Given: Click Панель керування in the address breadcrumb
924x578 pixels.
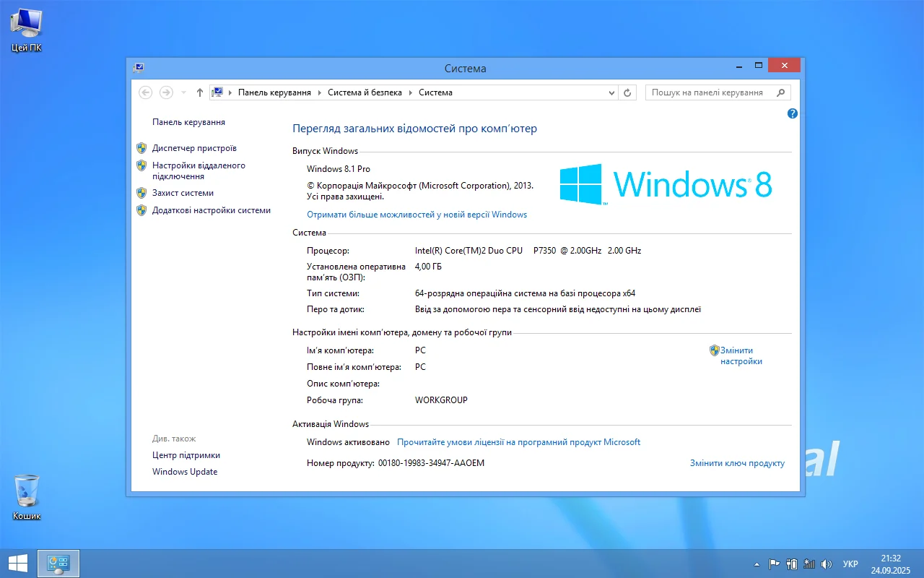Looking at the screenshot, I should point(274,92).
